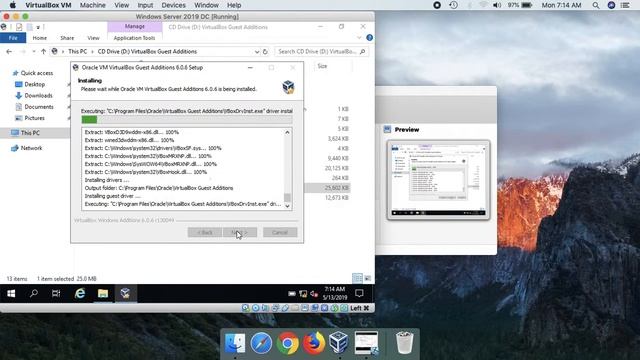Open the shared folders indicator in VM status bar
The width and height of the screenshot is (640, 360).
coord(295,308)
